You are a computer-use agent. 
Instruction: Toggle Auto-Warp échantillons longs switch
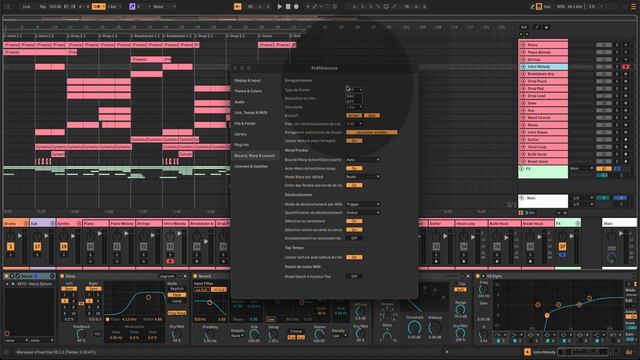click(354, 168)
